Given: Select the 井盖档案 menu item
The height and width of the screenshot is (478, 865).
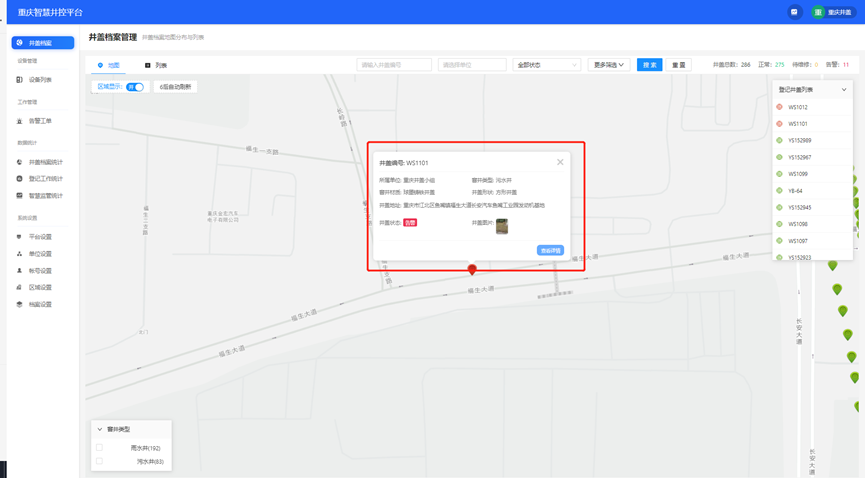Looking at the screenshot, I should pyautogui.click(x=43, y=43).
